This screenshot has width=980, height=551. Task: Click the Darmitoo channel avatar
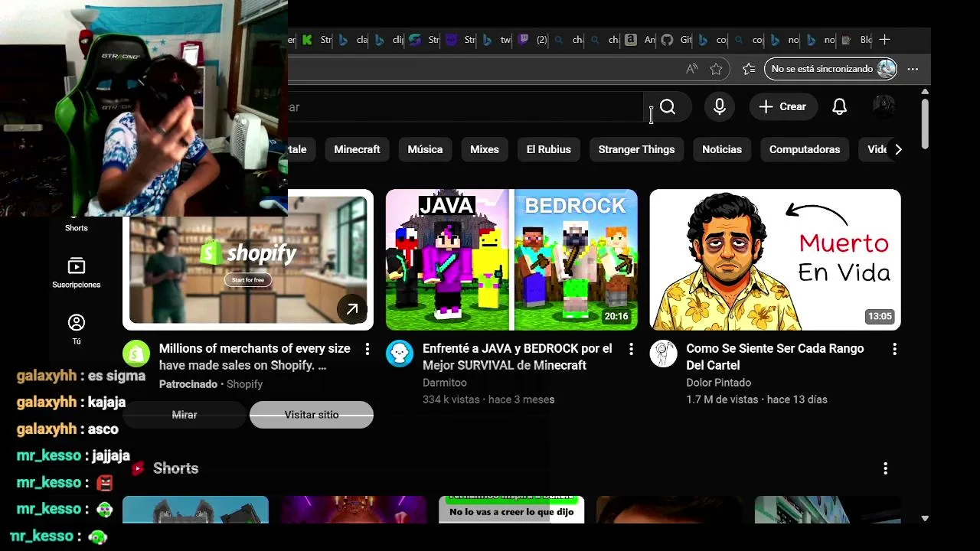click(x=400, y=354)
